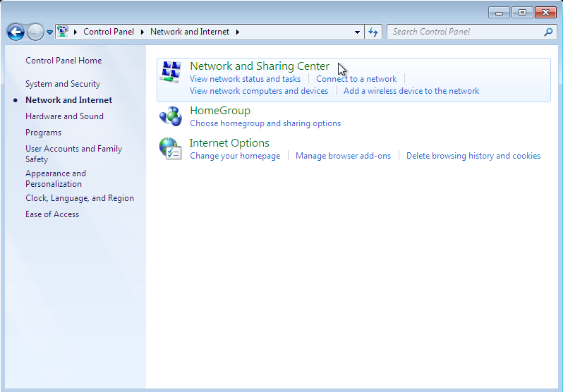Go to Hardware and Sound category
This screenshot has height=392, width=563.
point(64,116)
